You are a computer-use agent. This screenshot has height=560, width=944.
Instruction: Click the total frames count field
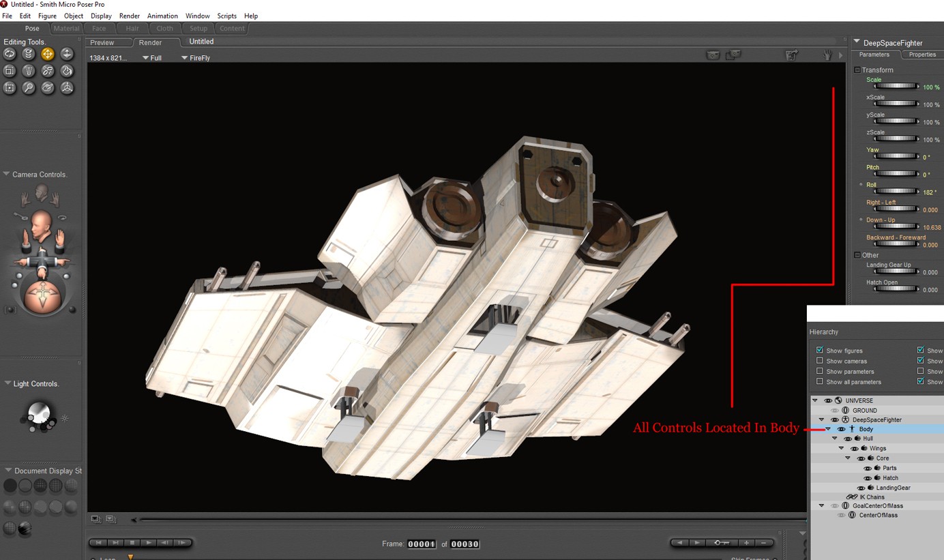point(465,544)
